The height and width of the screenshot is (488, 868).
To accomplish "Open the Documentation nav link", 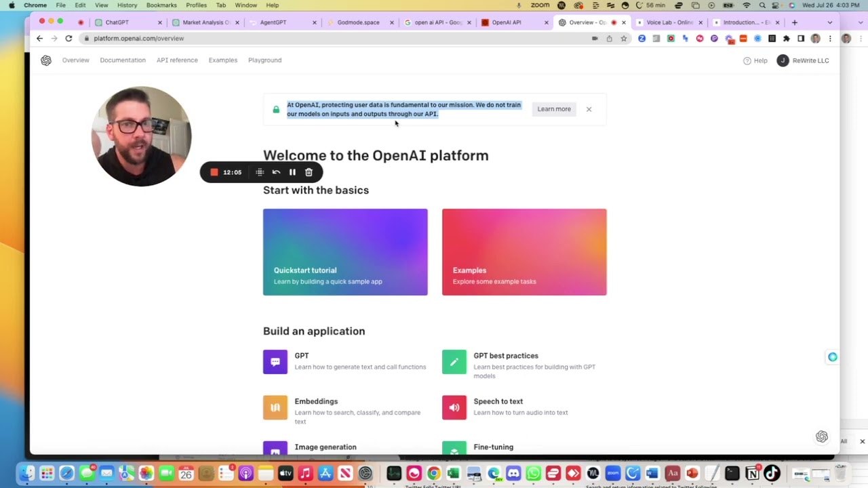I will pos(123,60).
